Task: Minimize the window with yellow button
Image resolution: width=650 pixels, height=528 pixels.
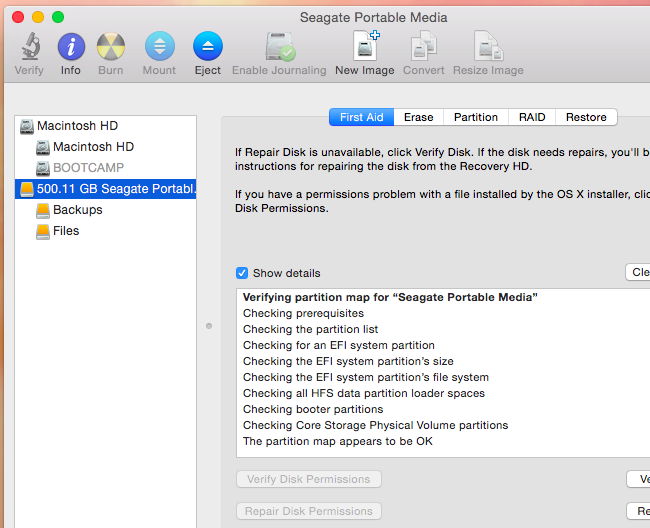Action: 38,17
